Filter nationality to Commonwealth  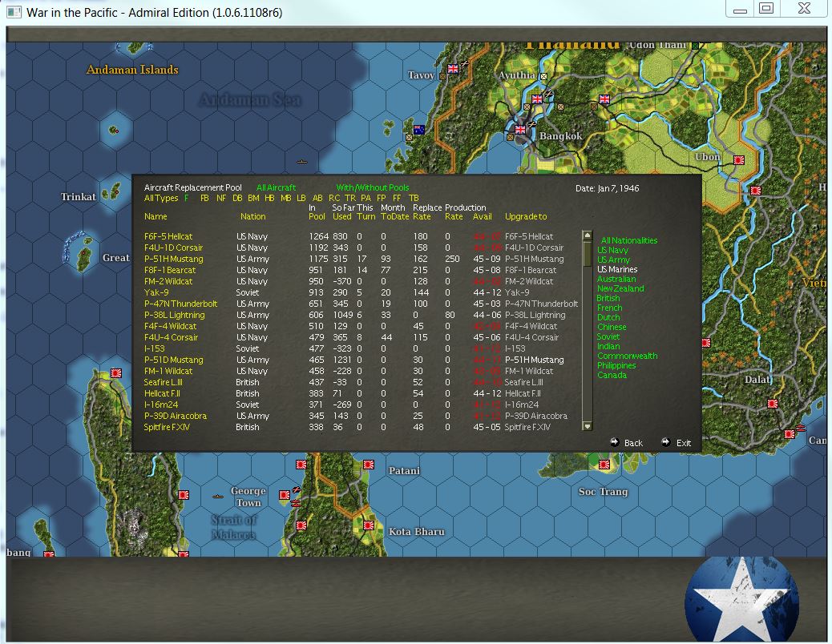(627, 356)
